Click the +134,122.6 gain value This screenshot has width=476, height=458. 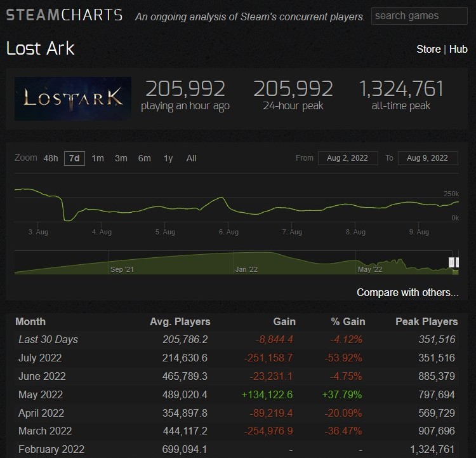(x=267, y=394)
